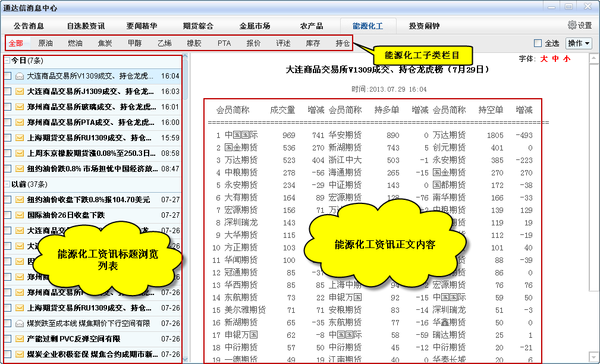Open the 投资闹钟 tab

pyautogui.click(x=424, y=26)
